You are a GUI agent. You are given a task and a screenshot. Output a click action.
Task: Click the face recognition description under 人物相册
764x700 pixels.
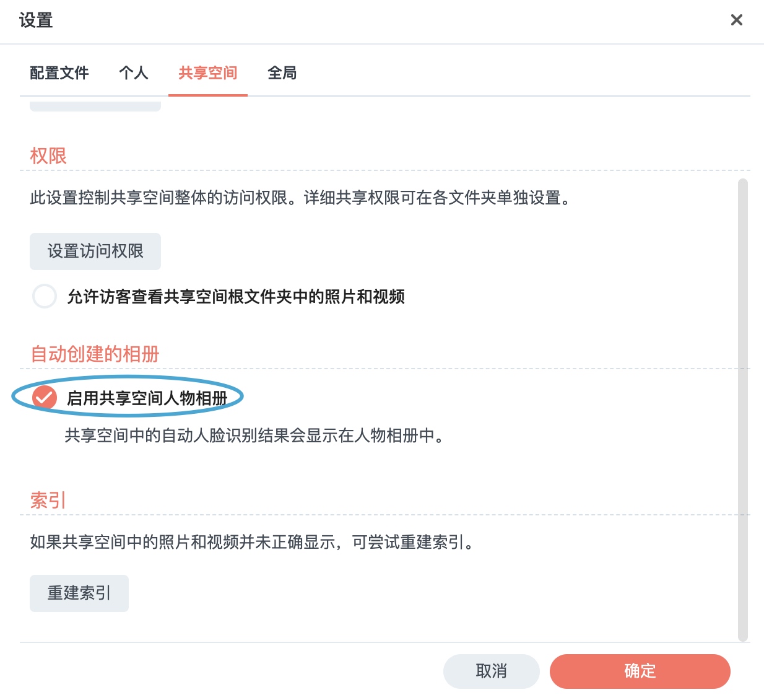click(x=254, y=436)
